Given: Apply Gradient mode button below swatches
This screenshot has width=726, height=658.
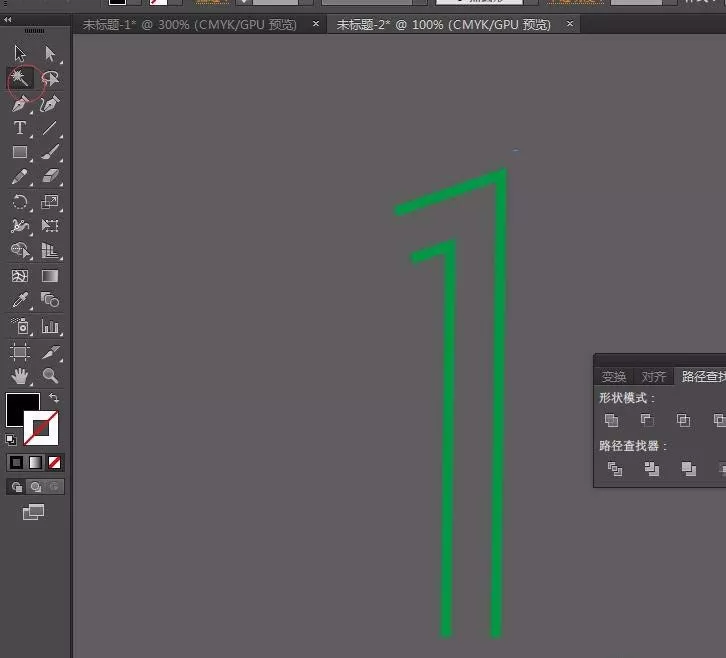Looking at the screenshot, I should [x=36, y=463].
